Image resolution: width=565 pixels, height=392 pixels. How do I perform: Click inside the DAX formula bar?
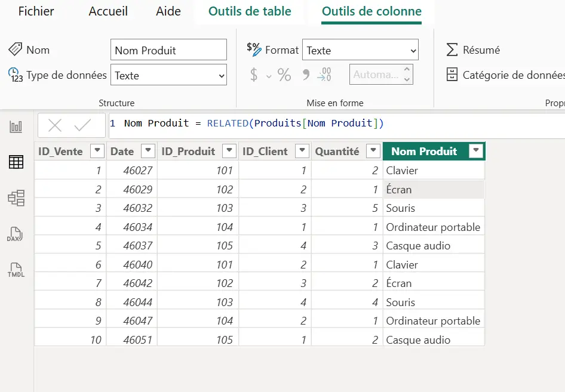(337, 126)
